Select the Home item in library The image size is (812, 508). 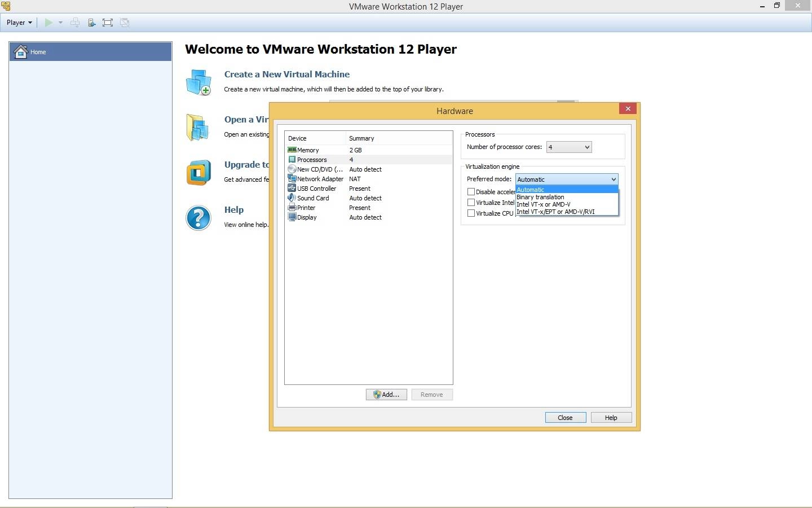(x=90, y=51)
